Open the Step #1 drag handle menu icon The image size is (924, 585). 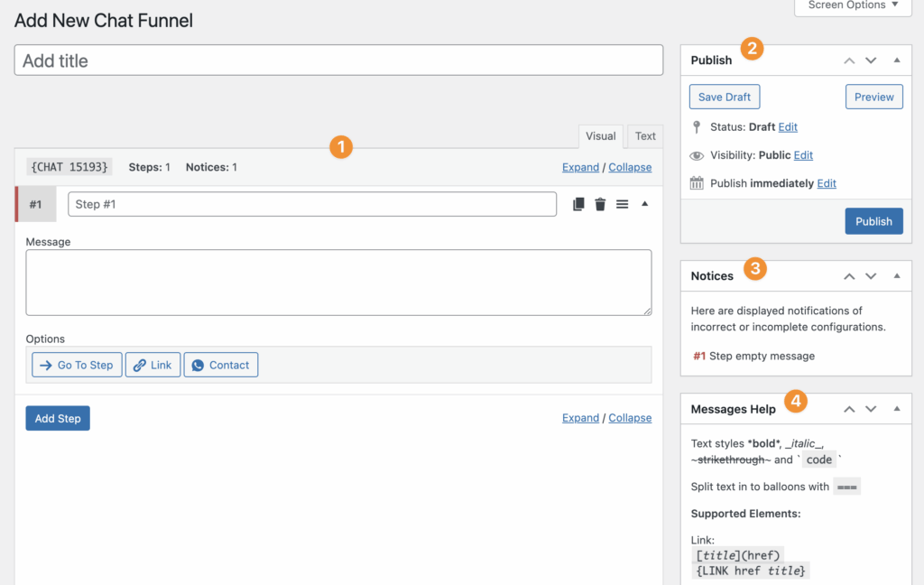point(622,205)
